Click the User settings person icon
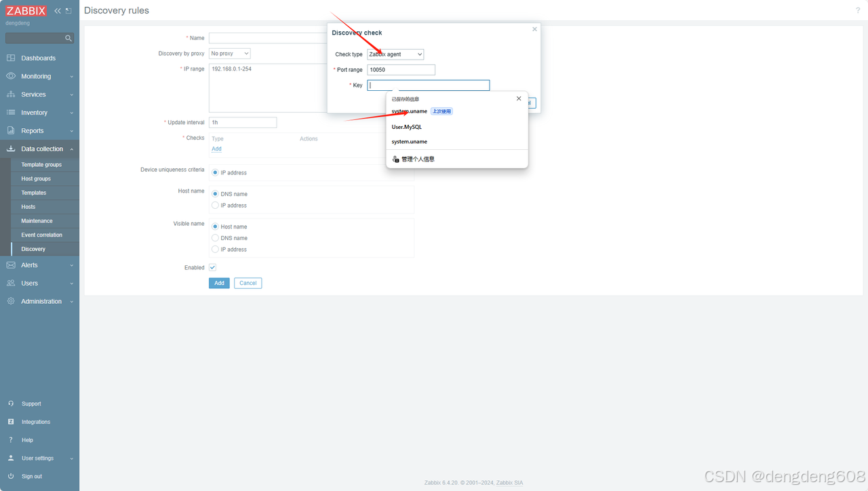Image resolution: width=868 pixels, height=491 pixels. click(11, 458)
